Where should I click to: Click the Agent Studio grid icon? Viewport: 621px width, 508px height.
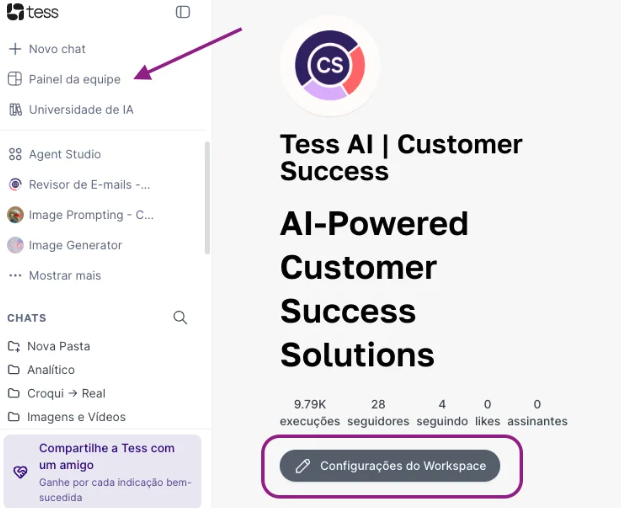tap(15, 154)
